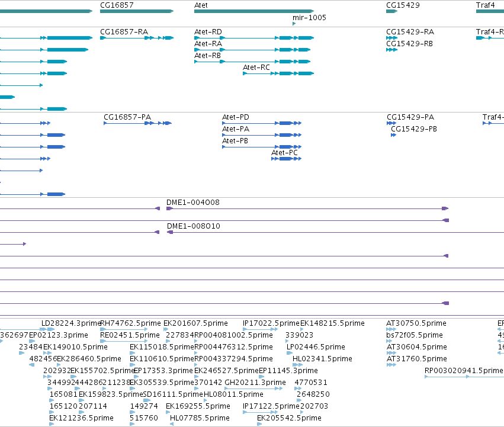Select the EK169255.5prime EST label
The height and width of the screenshot is (427, 504).
[198, 406]
